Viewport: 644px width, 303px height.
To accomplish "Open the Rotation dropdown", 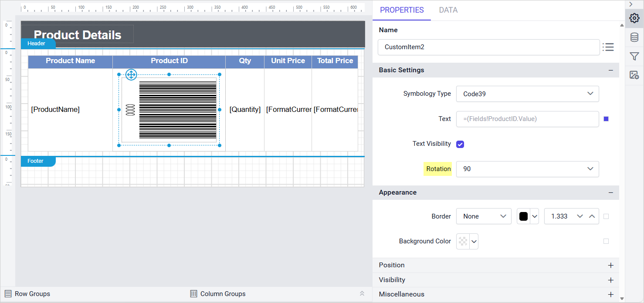I will pyautogui.click(x=527, y=169).
